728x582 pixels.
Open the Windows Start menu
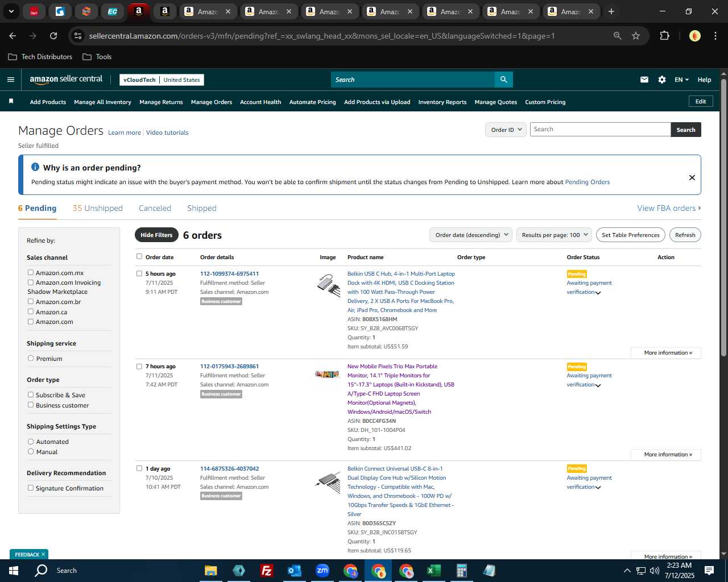pyautogui.click(x=14, y=571)
